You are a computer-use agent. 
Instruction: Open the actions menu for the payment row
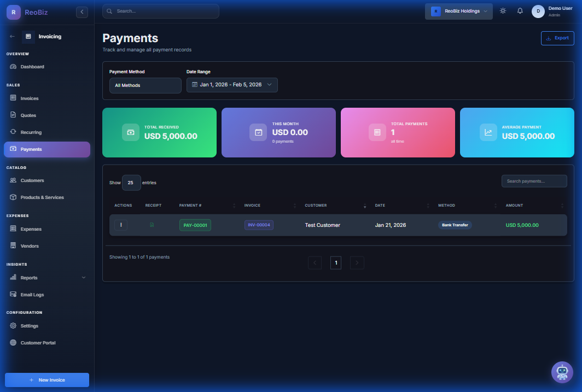coord(121,225)
